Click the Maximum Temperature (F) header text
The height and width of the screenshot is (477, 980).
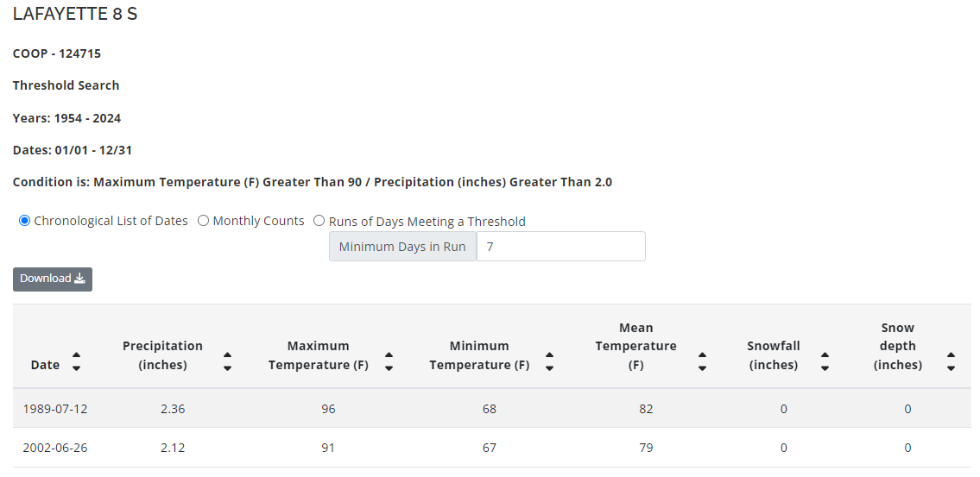click(318, 355)
